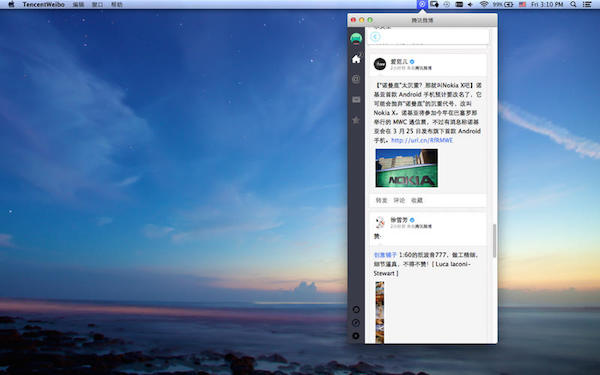The image size is (600, 375).
Task: Click the refresh icon near the sidebar bottom
Action: (x=356, y=310)
